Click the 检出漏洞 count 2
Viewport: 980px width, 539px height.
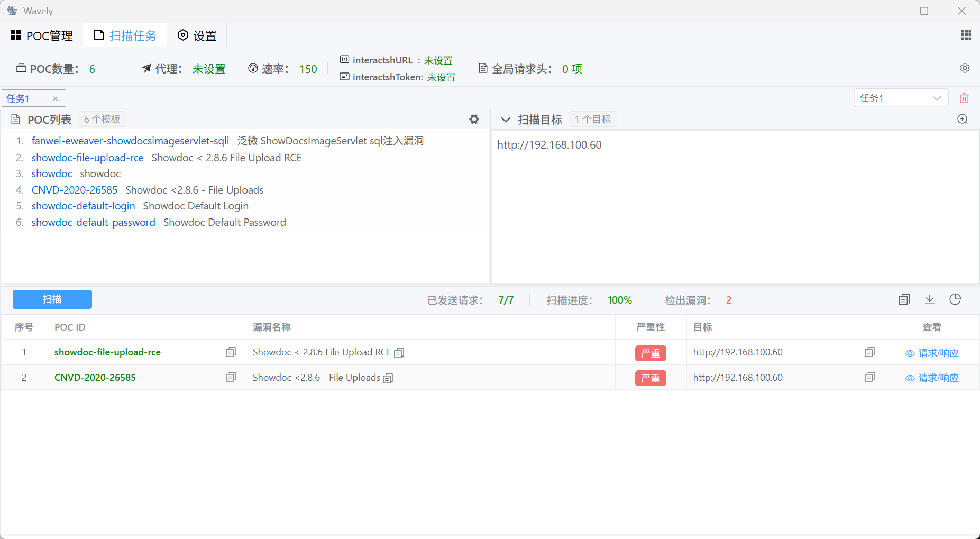click(x=729, y=300)
